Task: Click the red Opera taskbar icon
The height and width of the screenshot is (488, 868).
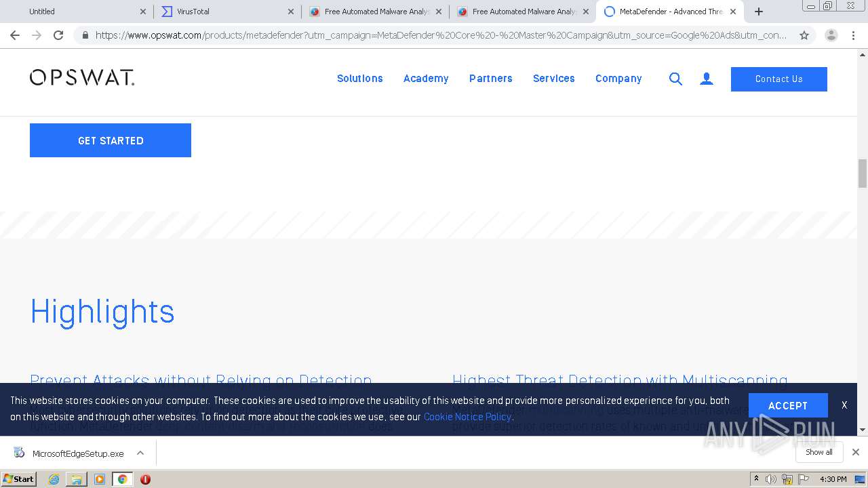Action: coord(145,479)
